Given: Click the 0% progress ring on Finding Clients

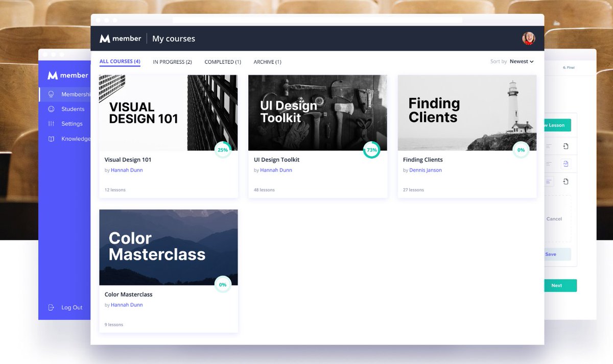Looking at the screenshot, I should click(x=521, y=150).
